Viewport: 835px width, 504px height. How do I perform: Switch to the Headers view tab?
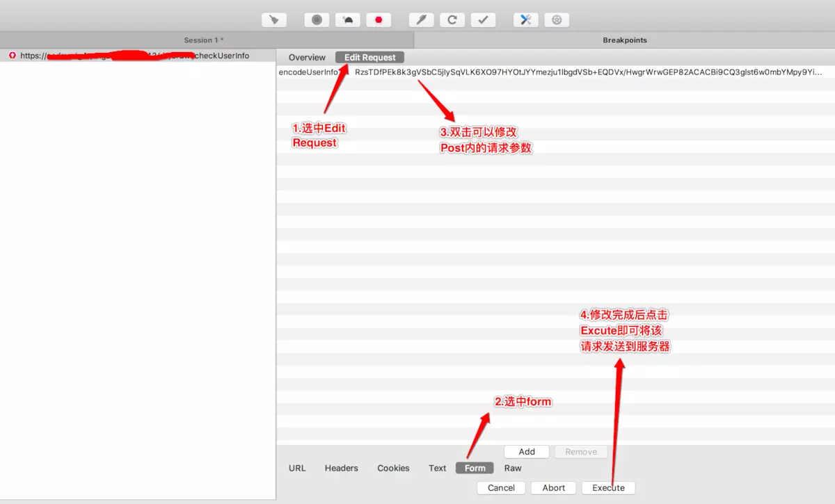pyautogui.click(x=342, y=468)
